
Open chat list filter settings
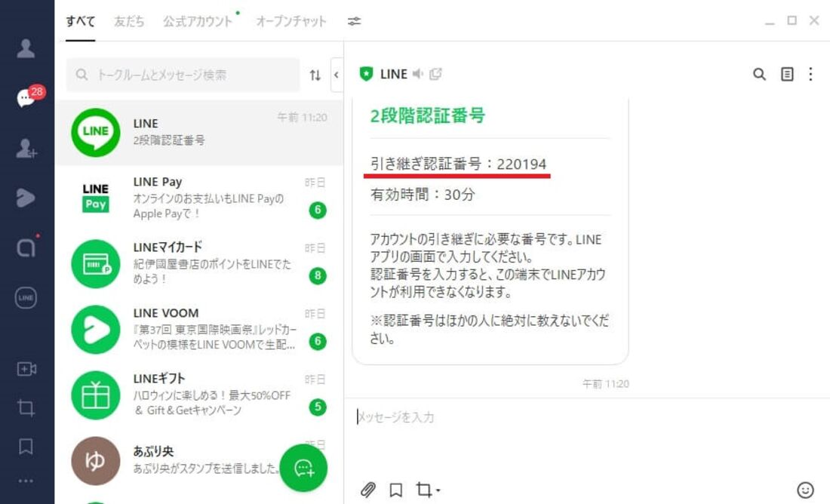352,22
